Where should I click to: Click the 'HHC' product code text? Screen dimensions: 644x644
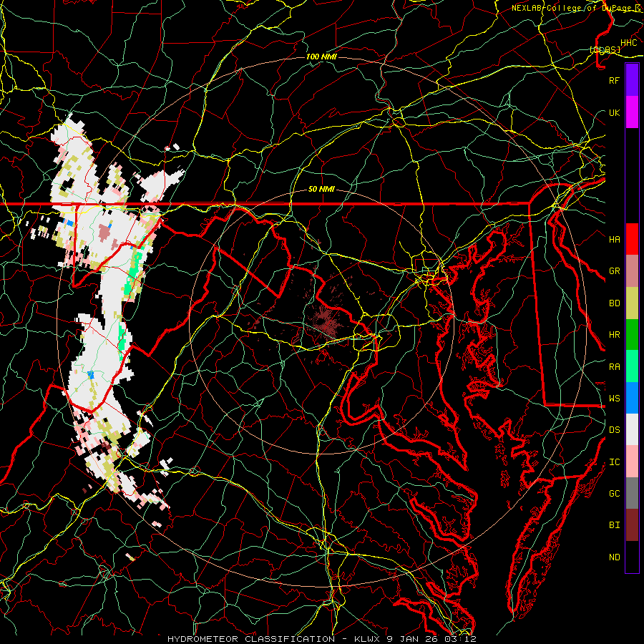click(x=628, y=43)
